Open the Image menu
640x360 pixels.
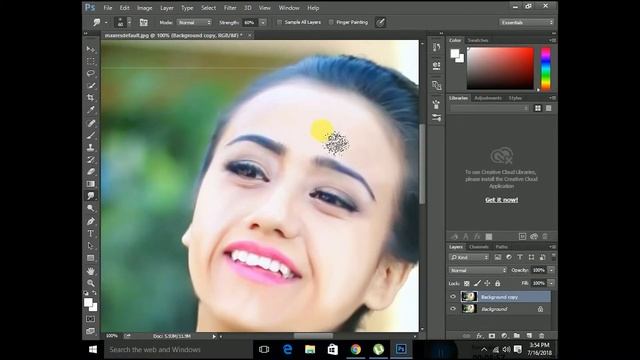tap(144, 8)
